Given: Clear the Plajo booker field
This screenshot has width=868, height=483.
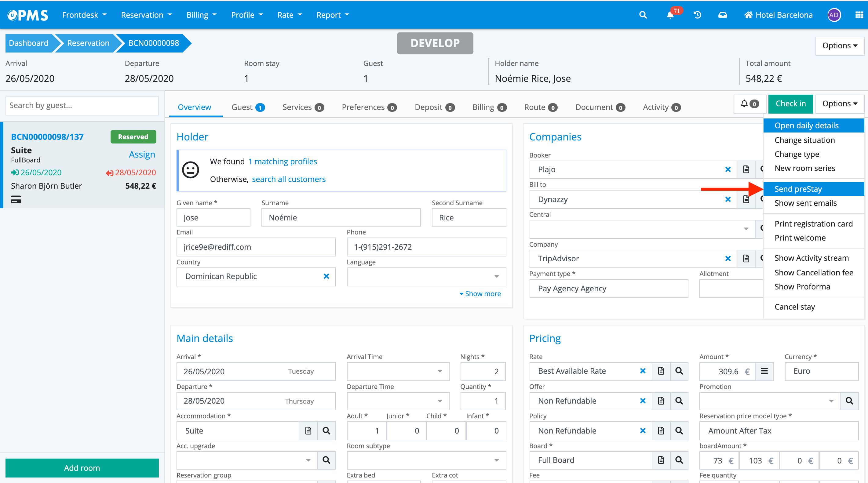Looking at the screenshot, I should 728,169.
